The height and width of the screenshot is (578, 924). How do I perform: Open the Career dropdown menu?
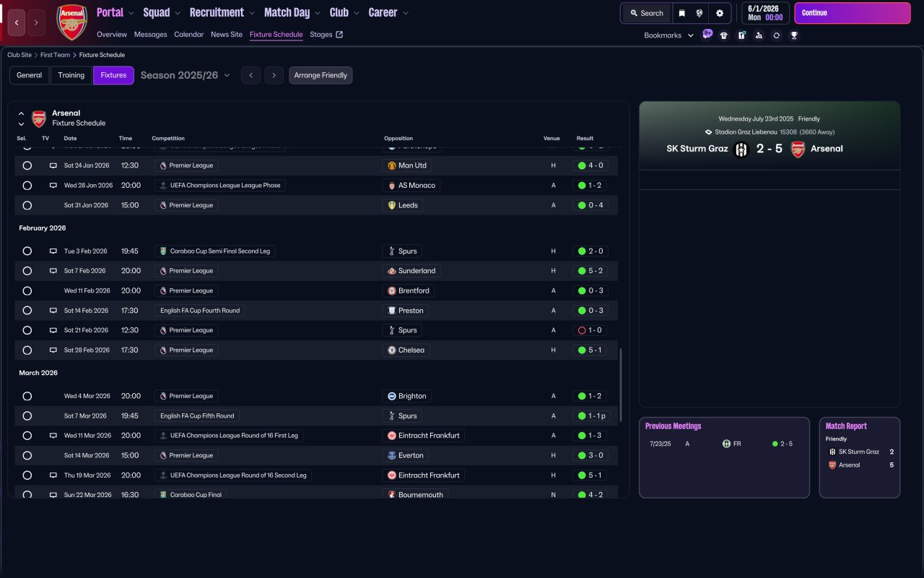point(388,12)
